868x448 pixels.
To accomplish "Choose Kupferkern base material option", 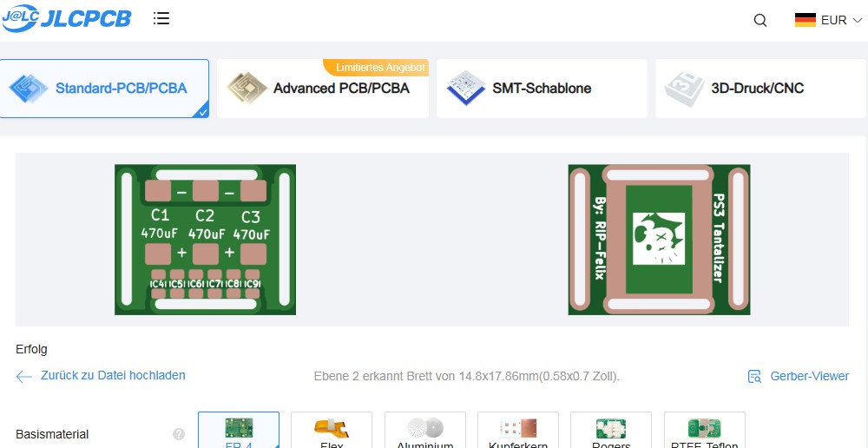I will pos(518,431).
